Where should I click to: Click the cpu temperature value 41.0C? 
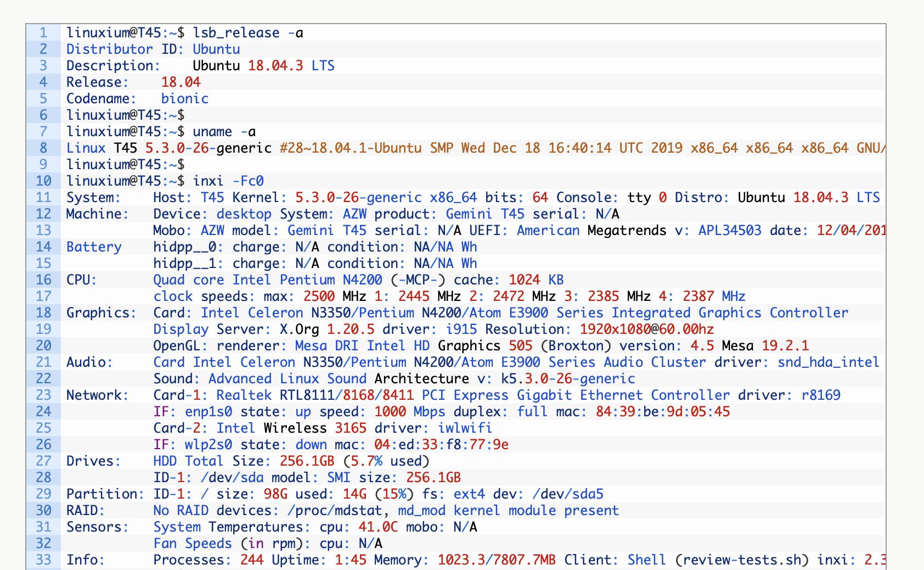point(378,527)
